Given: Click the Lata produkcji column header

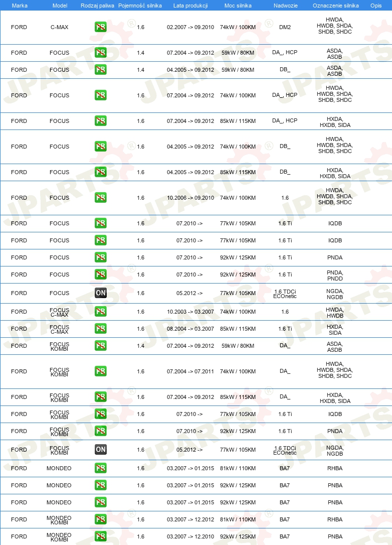Looking at the screenshot, I should (x=190, y=6).
